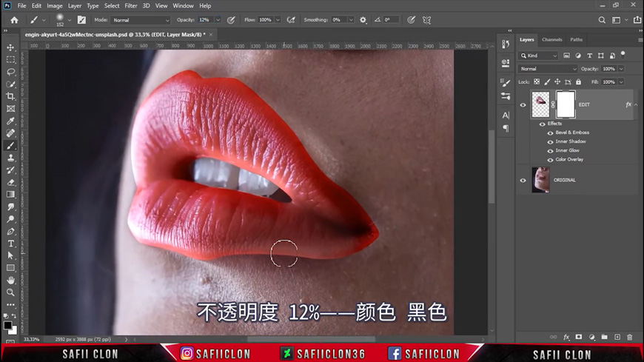Select the Brush tool in toolbar
644x362 pixels.
pyautogui.click(x=10, y=146)
